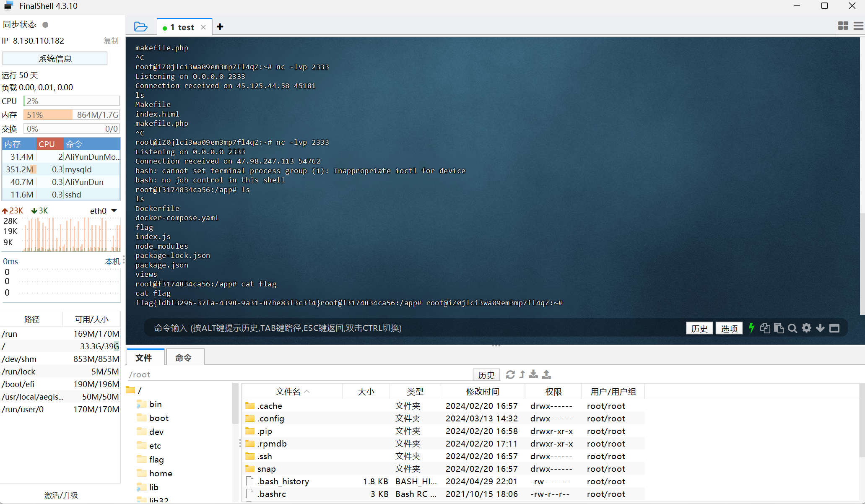Open terminal 选项 options button
865x504 pixels.
729,328
